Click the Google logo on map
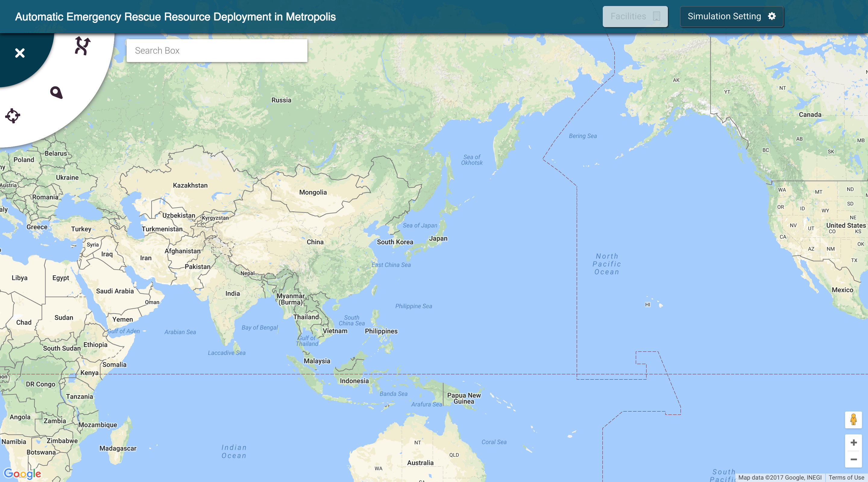Screen dimensions: 868x482 point(22,474)
